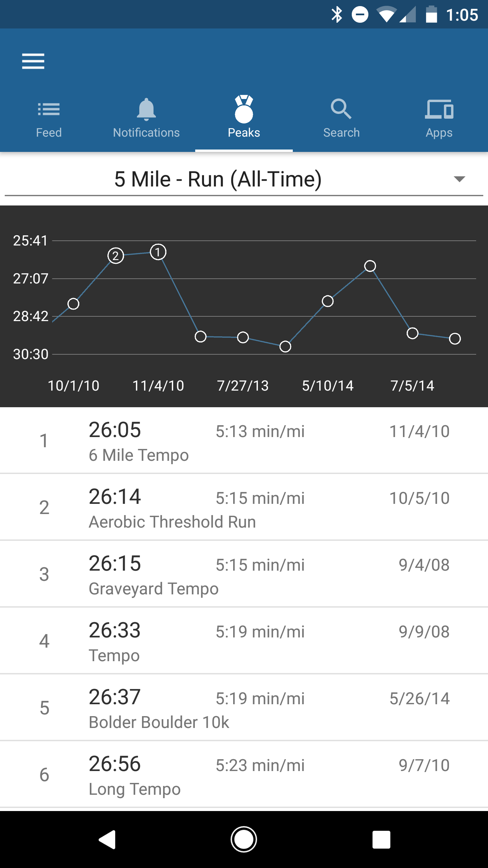Open the Aerobic Threshold Run entry
The width and height of the screenshot is (488, 868).
coord(244,508)
